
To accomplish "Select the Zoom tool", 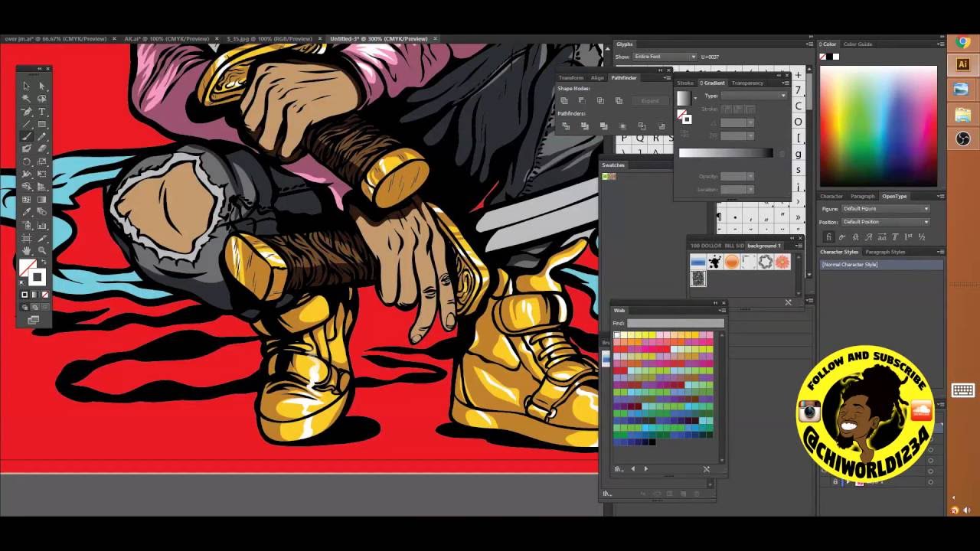I will pos(41,250).
